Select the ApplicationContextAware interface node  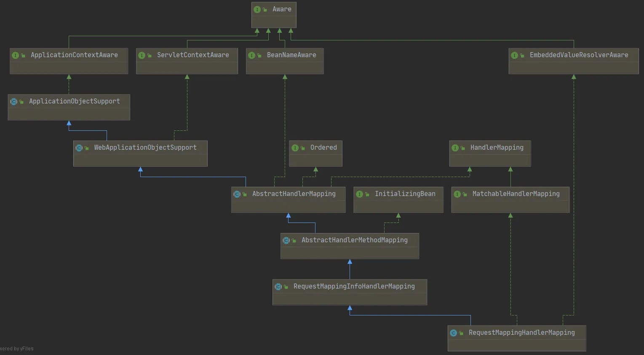pyautogui.click(x=69, y=61)
